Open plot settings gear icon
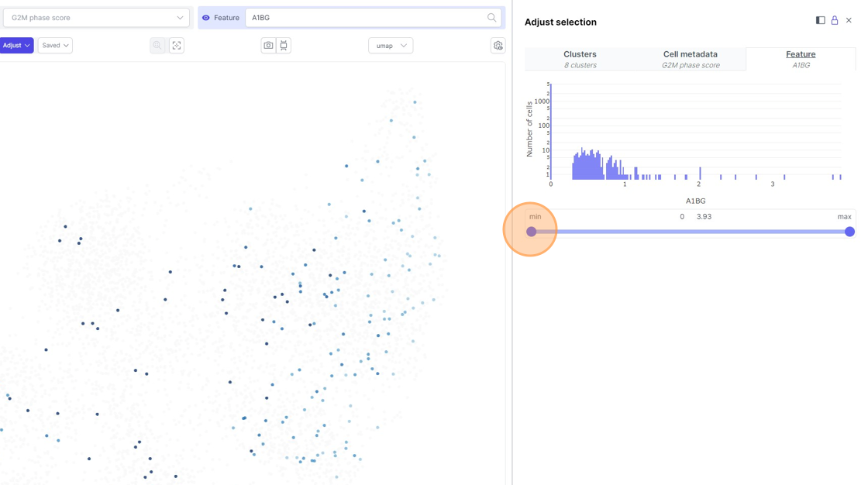 tap(498, 46)
